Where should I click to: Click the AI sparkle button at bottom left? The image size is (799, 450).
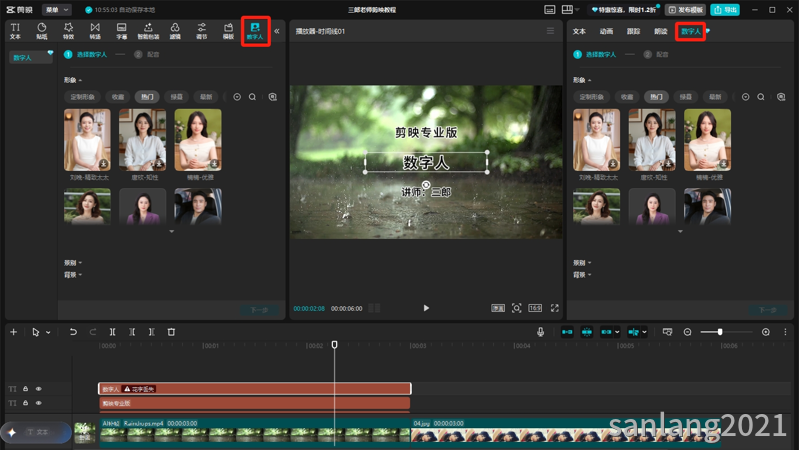click(x=12, y=432)
